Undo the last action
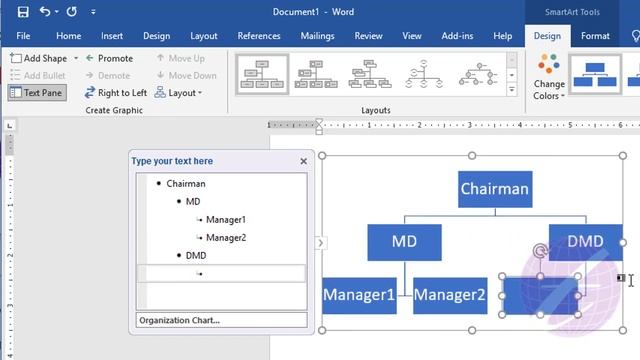The width and height of the screenshot is (640, 360). (x=45, y=12)
